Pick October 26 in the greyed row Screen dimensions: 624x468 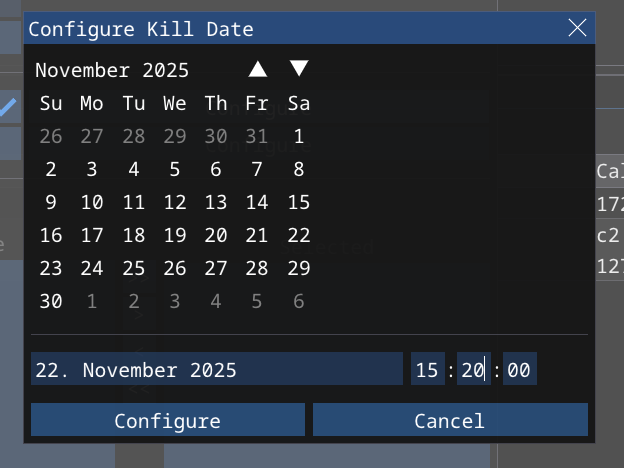(x=51, y=136)
